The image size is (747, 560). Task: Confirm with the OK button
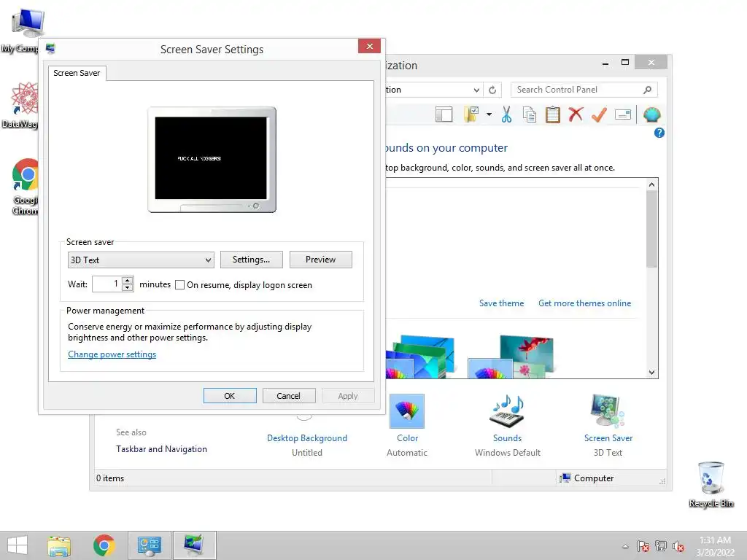230,396
